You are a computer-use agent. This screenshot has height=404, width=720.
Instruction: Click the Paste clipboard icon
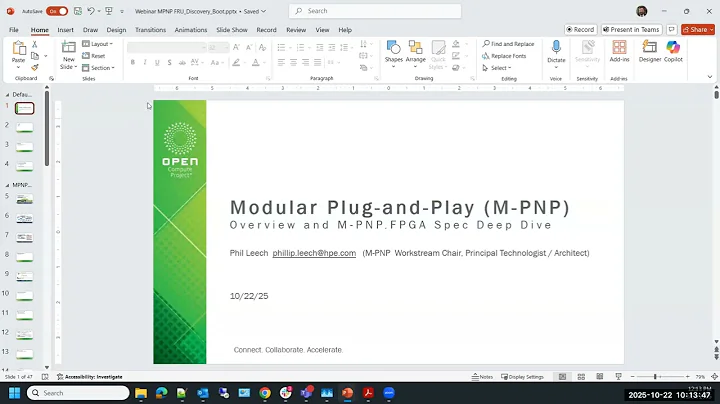pyautogui.click(x=18, y=48)
